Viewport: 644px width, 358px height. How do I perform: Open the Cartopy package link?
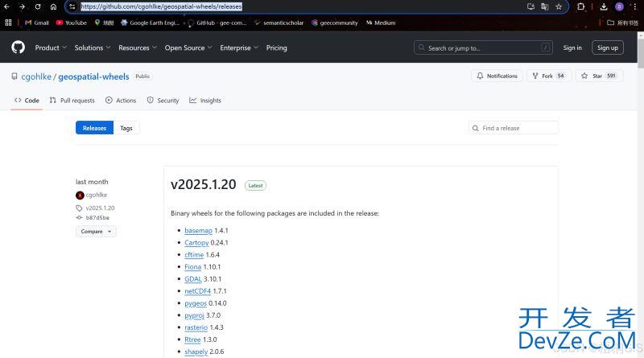[196, 243]
